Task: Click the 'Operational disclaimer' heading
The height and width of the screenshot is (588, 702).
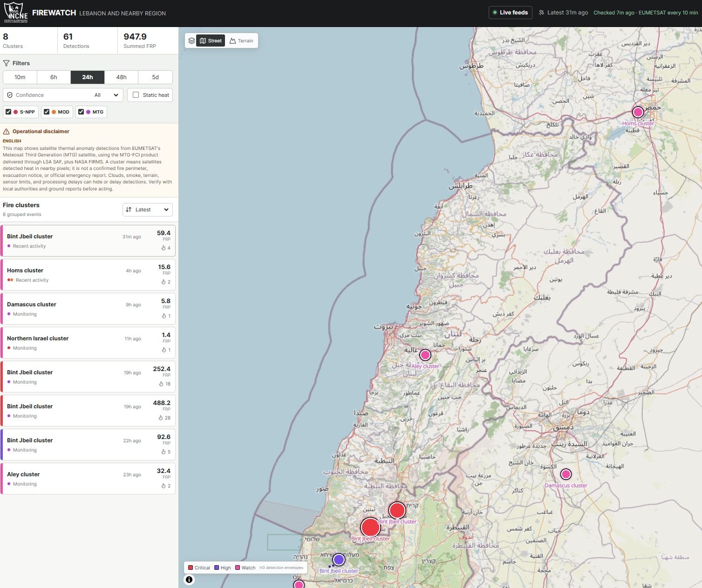Action: [x=41, y=132]
